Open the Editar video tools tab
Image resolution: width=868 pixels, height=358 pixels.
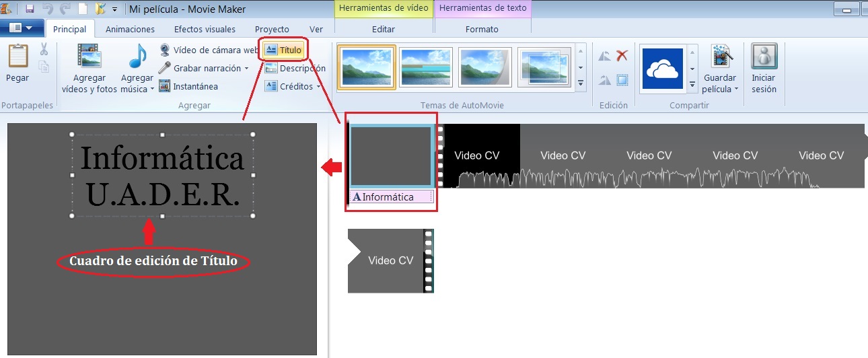(384, 29)
